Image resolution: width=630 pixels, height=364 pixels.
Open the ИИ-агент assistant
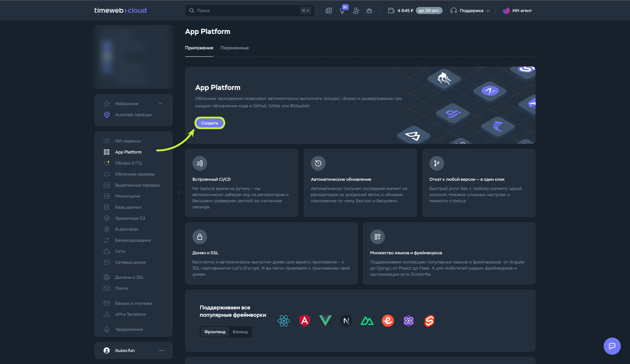point(517,11)
